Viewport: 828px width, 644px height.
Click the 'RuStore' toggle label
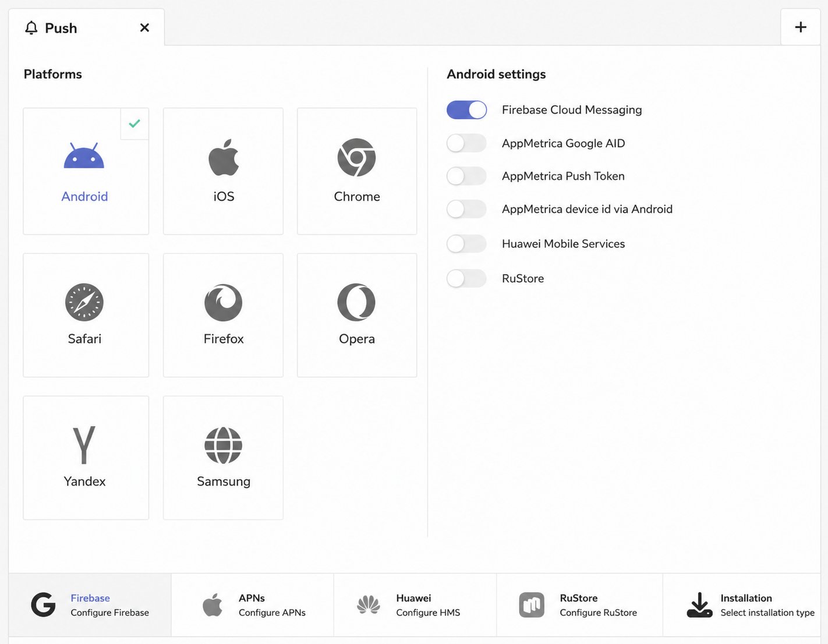coord(523,278)
